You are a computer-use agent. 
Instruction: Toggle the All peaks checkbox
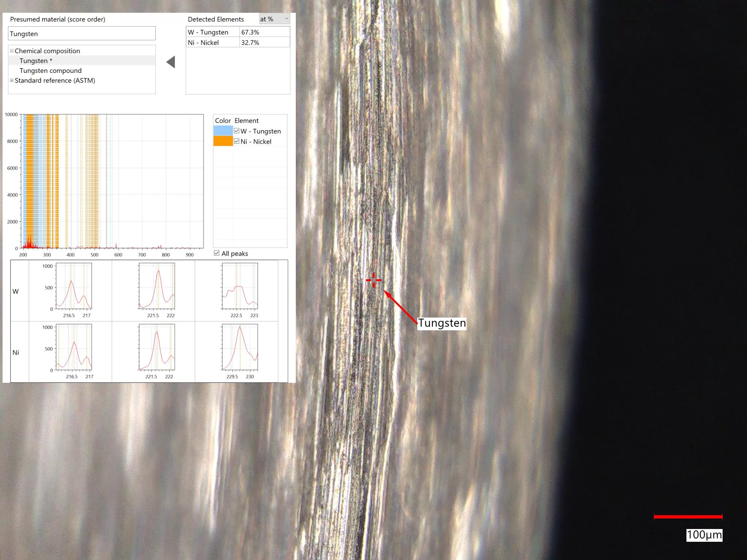click(x=217, y=253)
